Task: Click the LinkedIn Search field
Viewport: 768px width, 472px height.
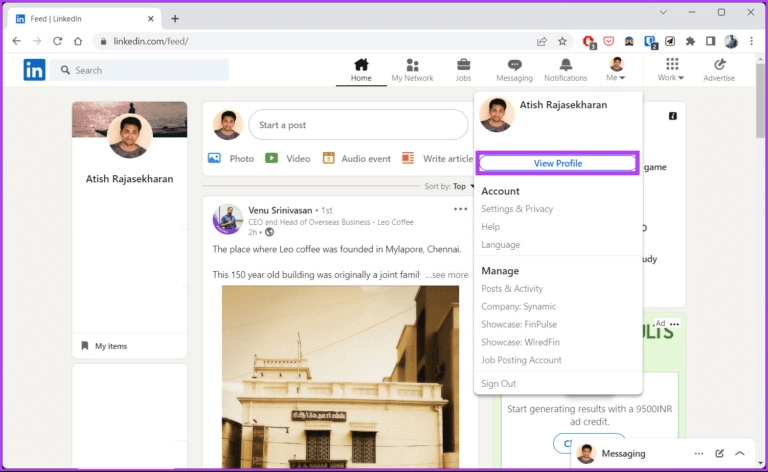Action: coord(140,70)
